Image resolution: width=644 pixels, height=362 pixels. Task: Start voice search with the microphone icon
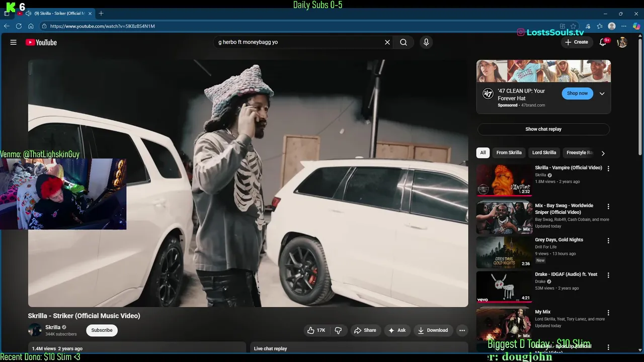(426, 42)
